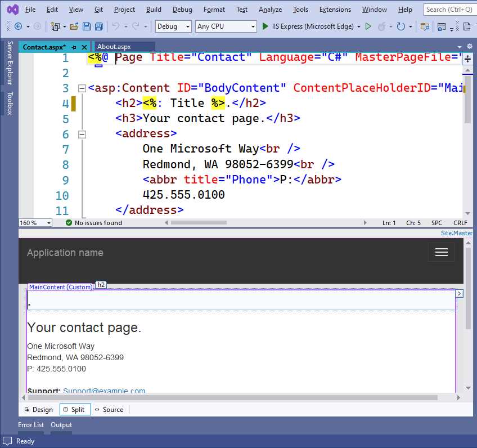Image resolution: width=477 pixels, height=448 pixels.
Task: Open the Extensions menu
Action: point(335,9)
